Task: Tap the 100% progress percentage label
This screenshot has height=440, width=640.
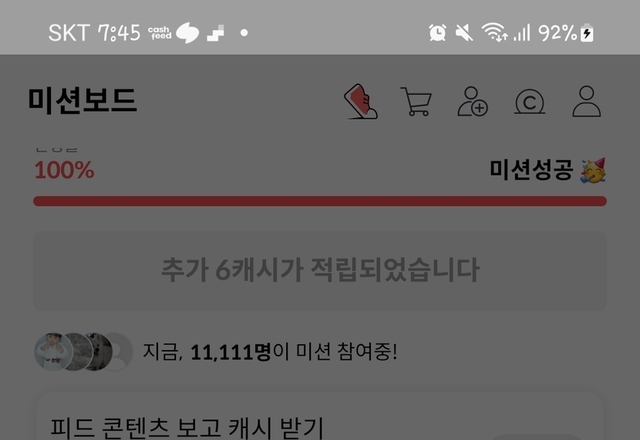Action: click(64, 170)
